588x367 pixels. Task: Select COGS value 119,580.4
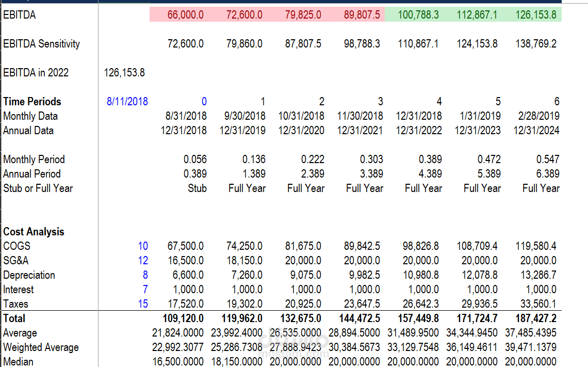(536, 246)
